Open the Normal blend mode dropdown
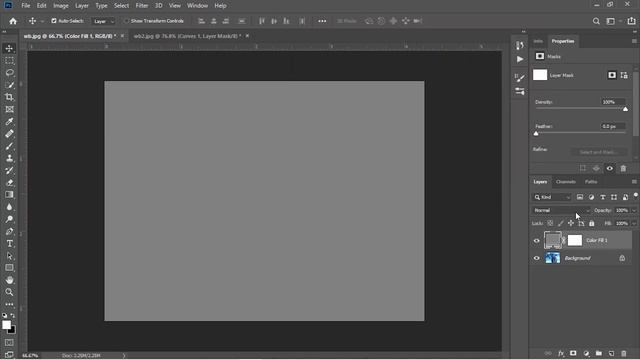 point(561,210)
